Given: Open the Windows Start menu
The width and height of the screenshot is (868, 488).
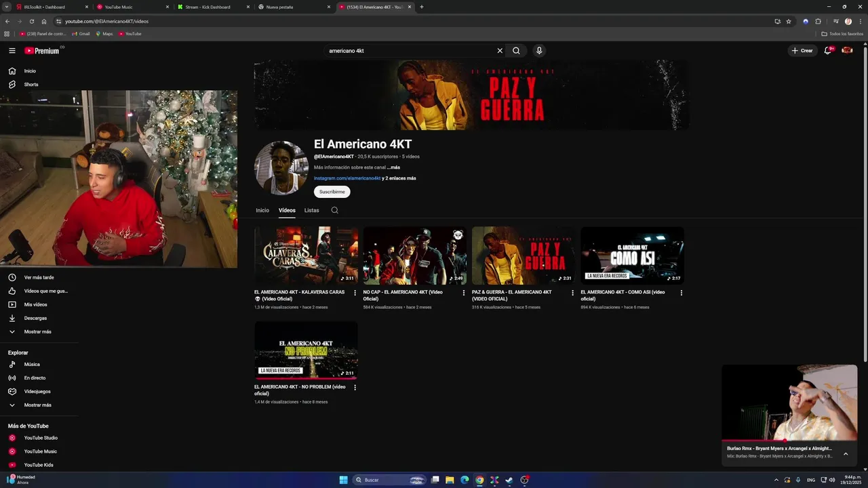Looking at the screenshot, I should tap(343, 480).
